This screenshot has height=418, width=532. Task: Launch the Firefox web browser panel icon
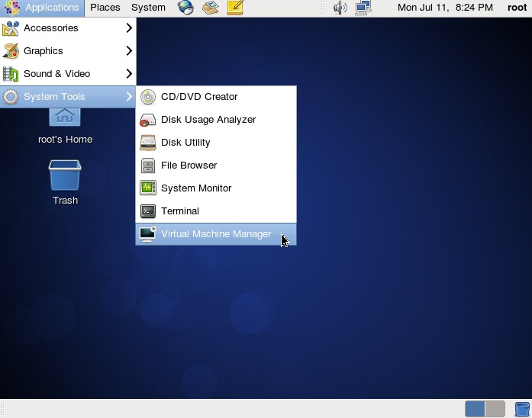click(x=185, y=8)
